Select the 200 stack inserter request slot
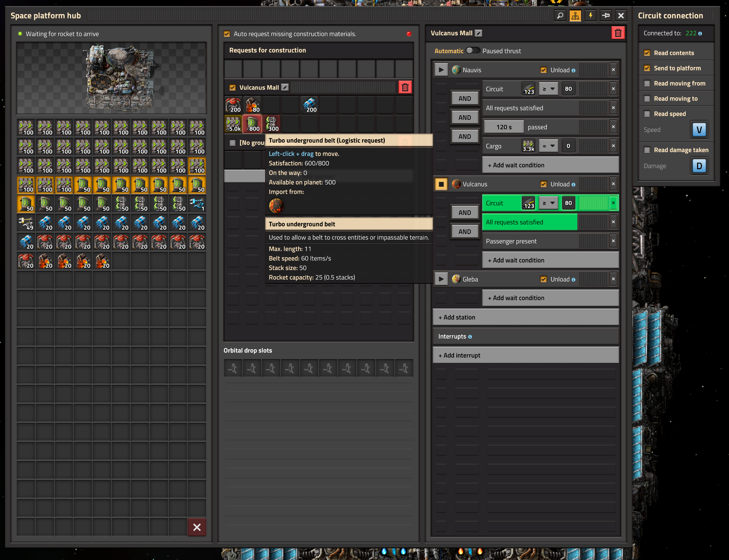The image size is (729, 560). point(233,105)
